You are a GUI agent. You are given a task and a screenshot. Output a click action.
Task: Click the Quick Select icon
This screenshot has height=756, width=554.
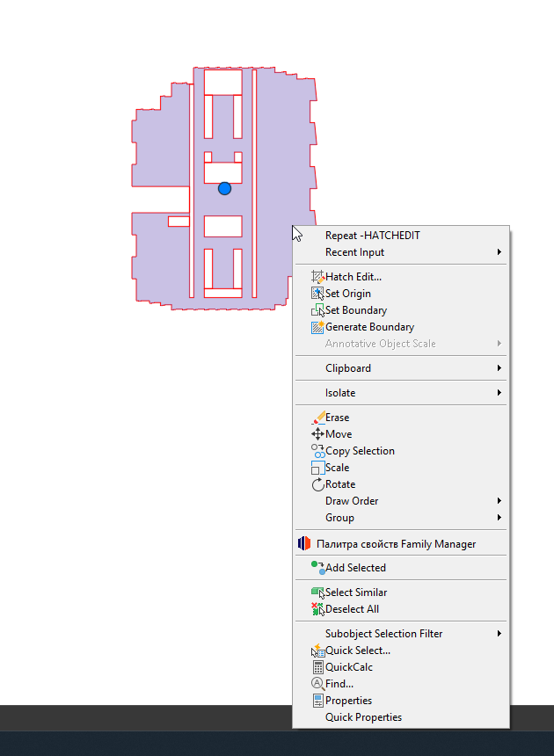tap(317, 651)
